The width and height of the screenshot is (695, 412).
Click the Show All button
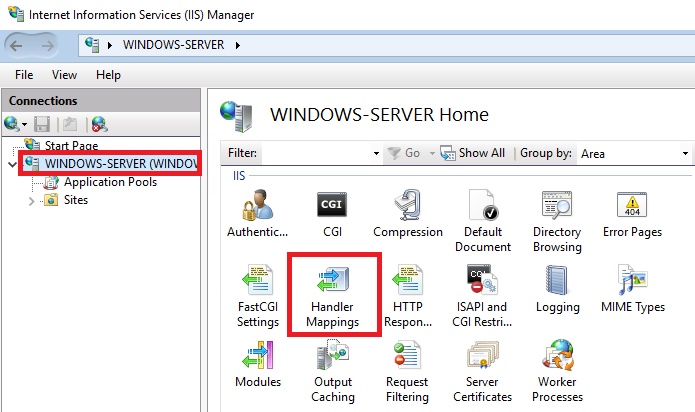coord(472,153)
